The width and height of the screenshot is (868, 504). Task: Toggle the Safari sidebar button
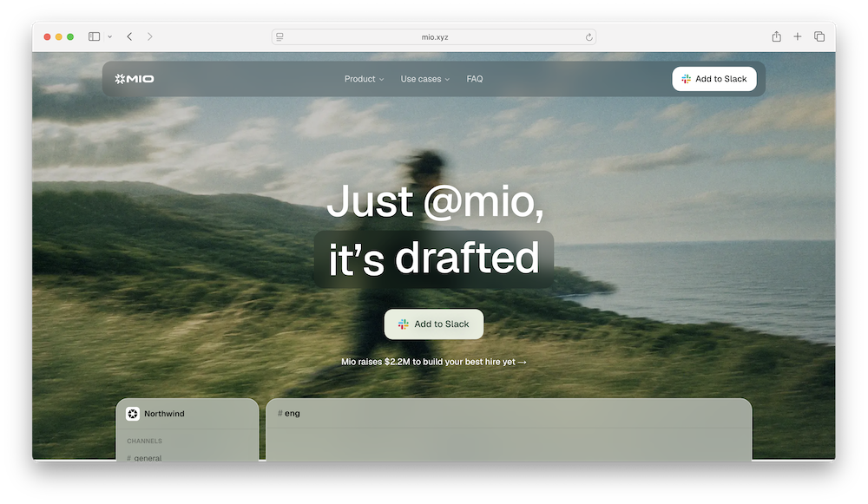tap(94, 36)
